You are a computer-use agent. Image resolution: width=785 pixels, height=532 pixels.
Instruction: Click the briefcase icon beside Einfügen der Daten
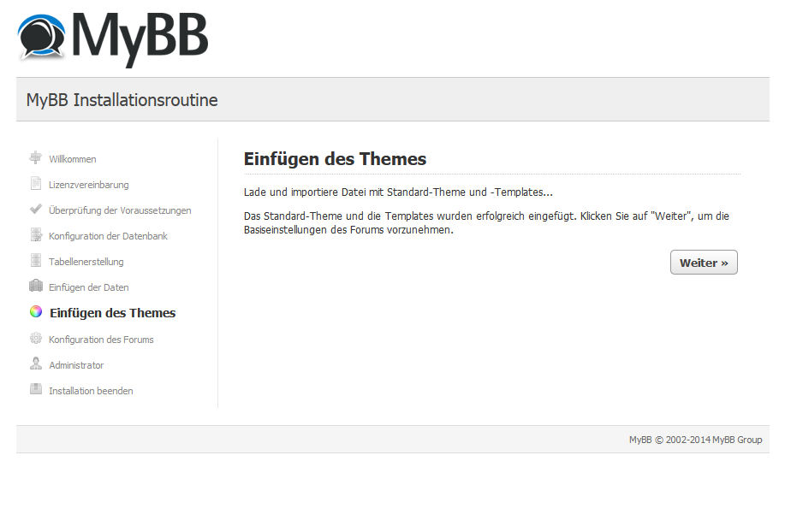click(x=36, y=286)
